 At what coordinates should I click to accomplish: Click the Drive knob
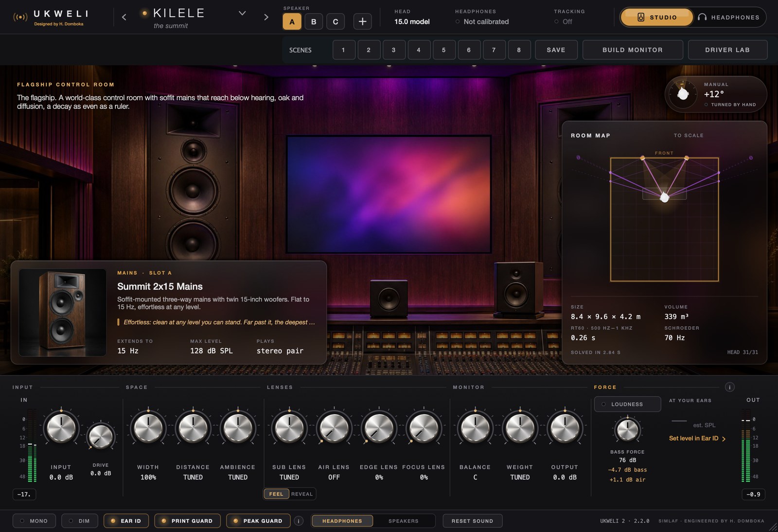pyautogui.click(x=101, y=436)
